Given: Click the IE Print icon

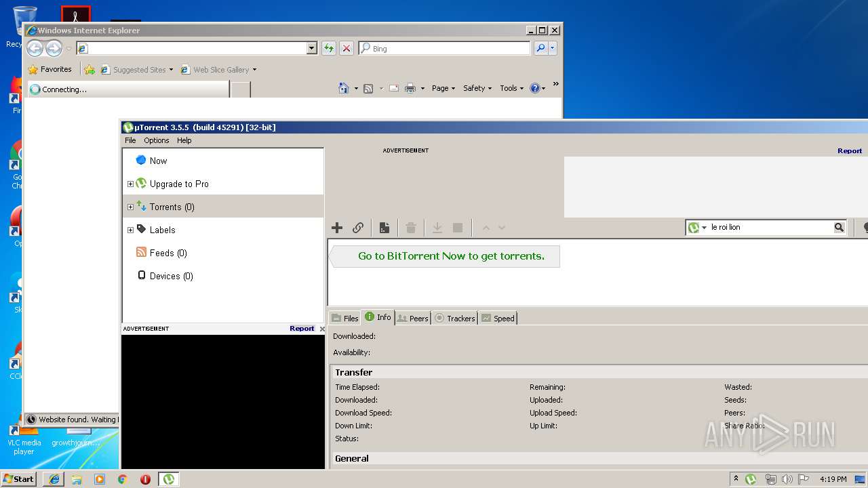Looking at the screenshot, I should point(410,88).
